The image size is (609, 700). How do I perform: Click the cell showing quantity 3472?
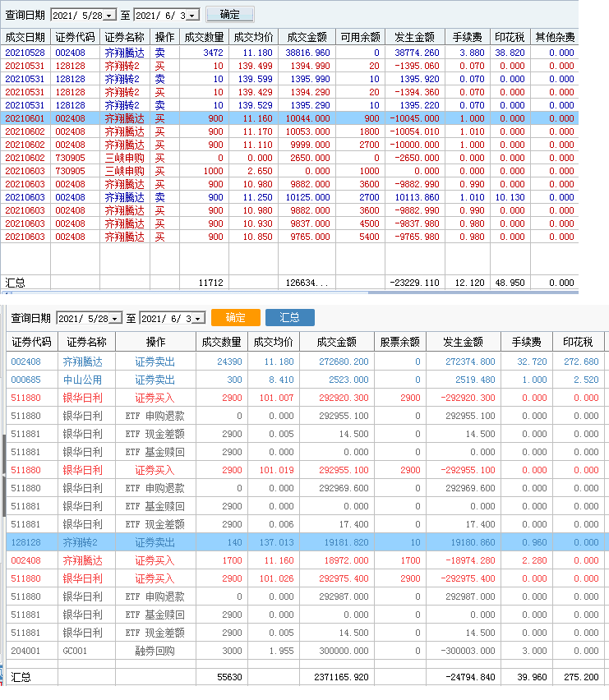pyautogui.click(x=213, y=53)
